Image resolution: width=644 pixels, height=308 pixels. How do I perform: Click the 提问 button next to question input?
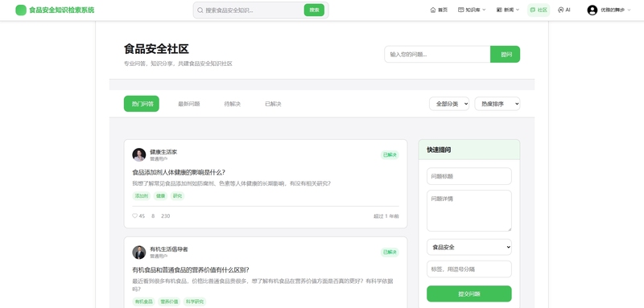(506, 54)
